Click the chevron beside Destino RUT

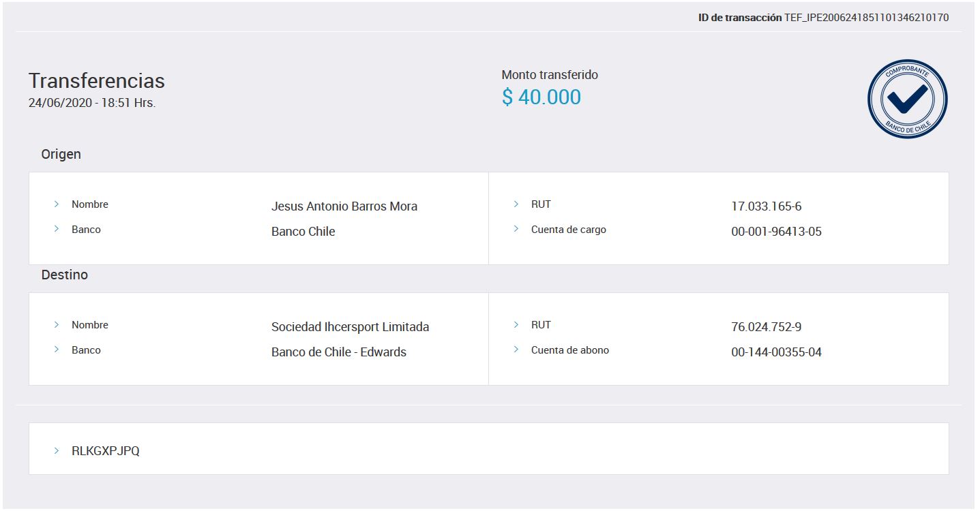point(516,324)
